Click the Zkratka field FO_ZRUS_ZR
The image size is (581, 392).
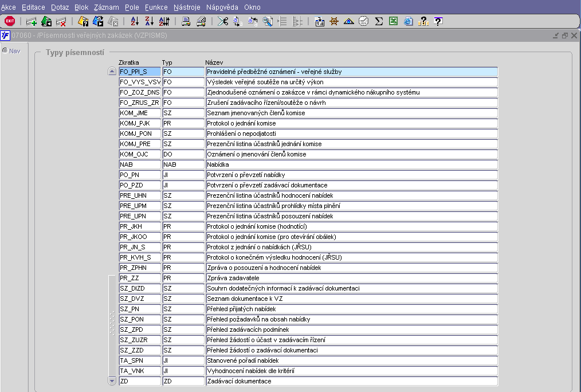pos(140,103)
